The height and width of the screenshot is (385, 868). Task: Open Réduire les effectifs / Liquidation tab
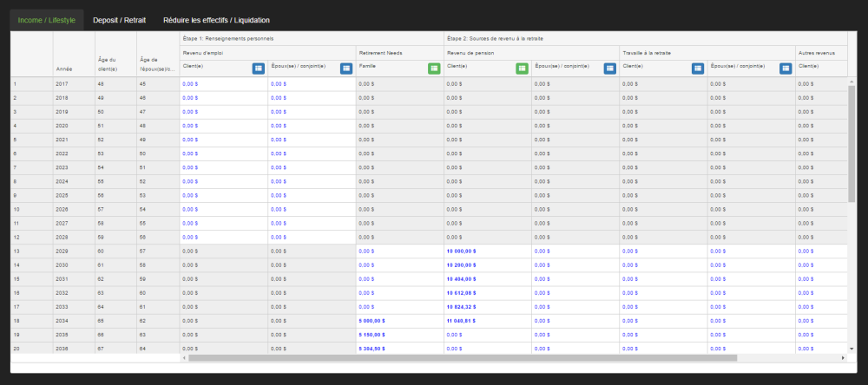coord(216,20)
